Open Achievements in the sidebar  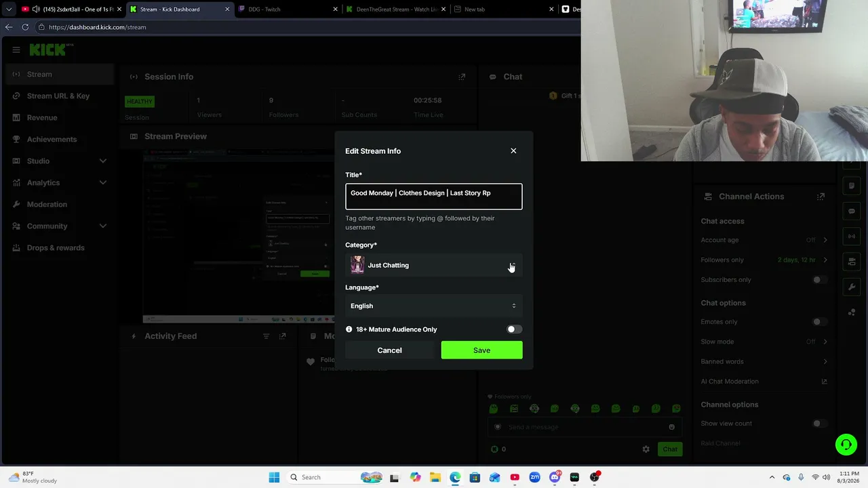[60, 140]
